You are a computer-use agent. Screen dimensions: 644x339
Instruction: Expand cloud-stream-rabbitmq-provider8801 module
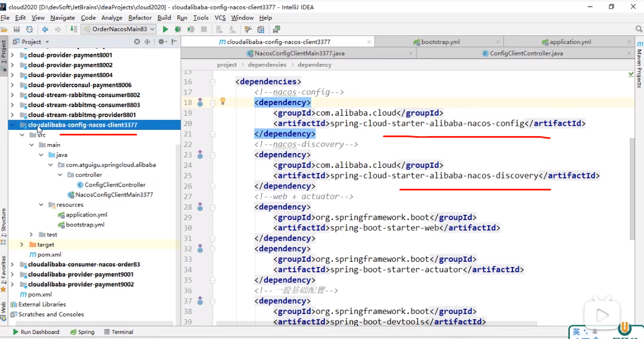(x=12, y=115)
